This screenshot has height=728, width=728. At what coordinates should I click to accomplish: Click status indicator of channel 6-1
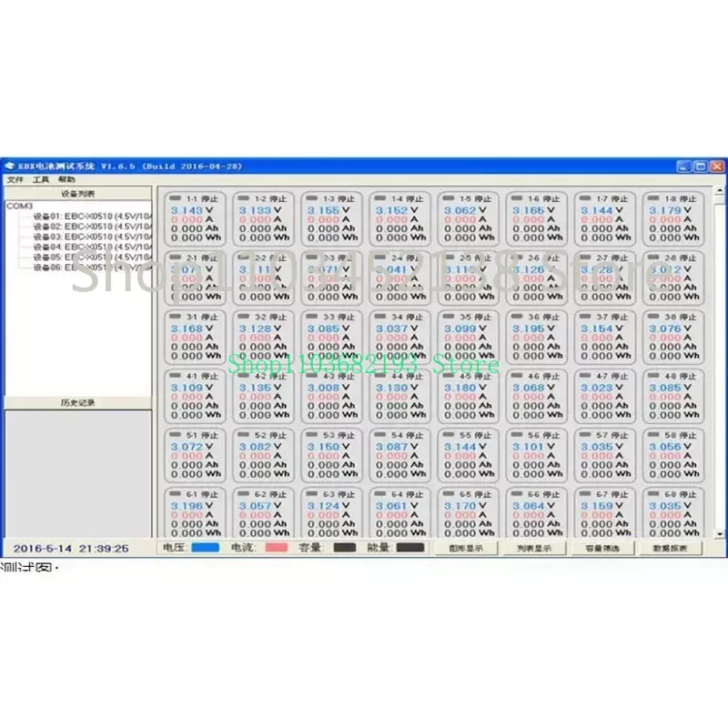(175, 493)
